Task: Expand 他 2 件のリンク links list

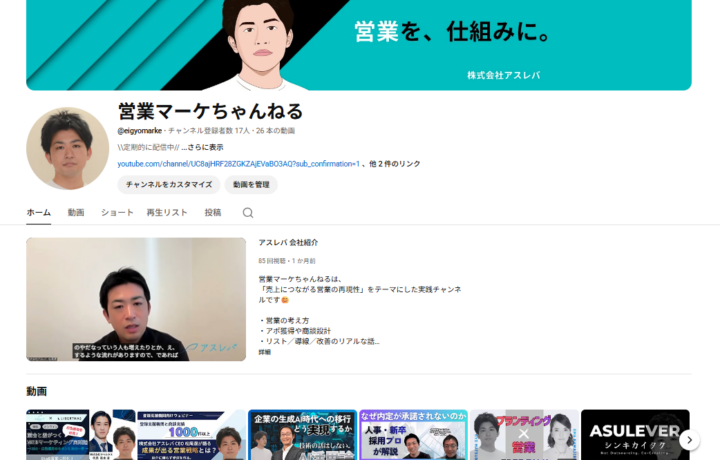Action: point(395,164)
